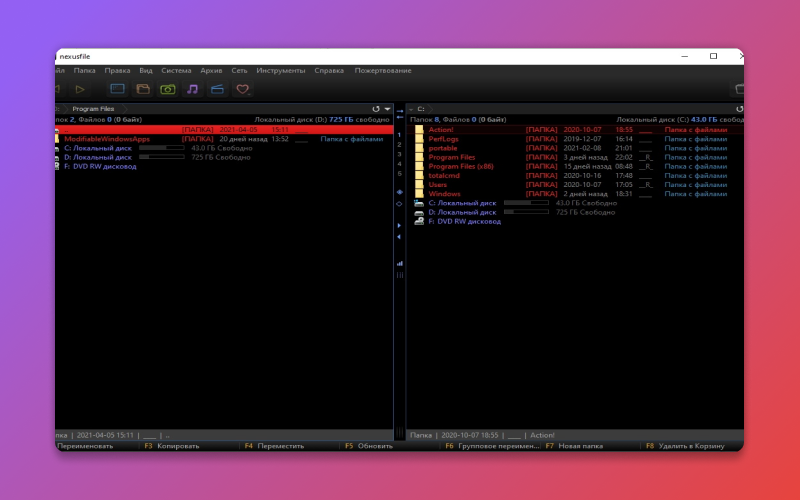Switch to folder tab 2 in the middle strip
This screenshot has height=500, width=800.
point(399,145)
